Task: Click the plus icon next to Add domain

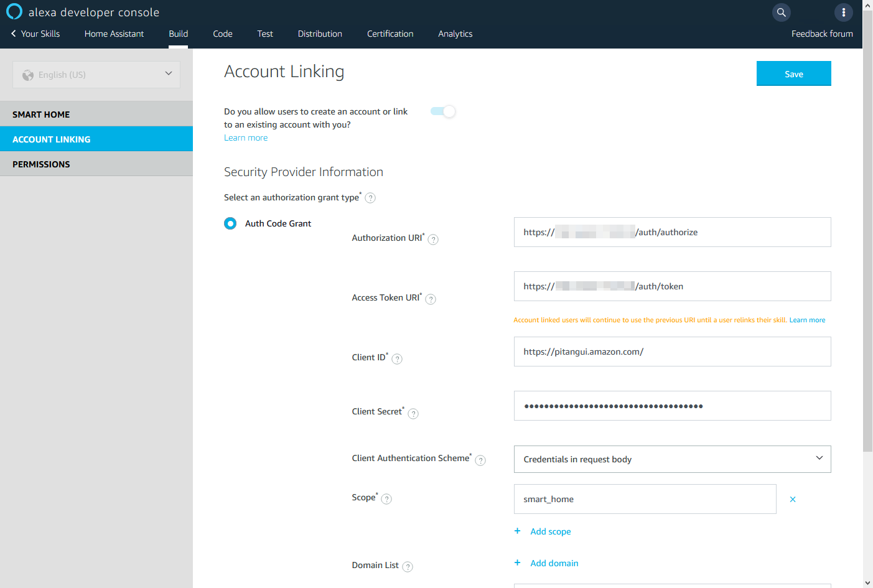Action: [517, 562]
